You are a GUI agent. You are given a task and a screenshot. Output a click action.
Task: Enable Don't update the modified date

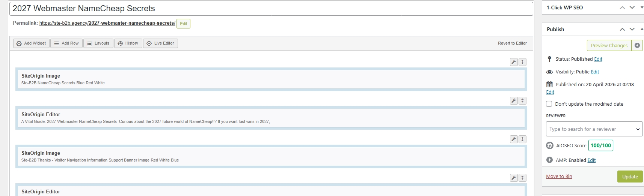click(549, 104)
